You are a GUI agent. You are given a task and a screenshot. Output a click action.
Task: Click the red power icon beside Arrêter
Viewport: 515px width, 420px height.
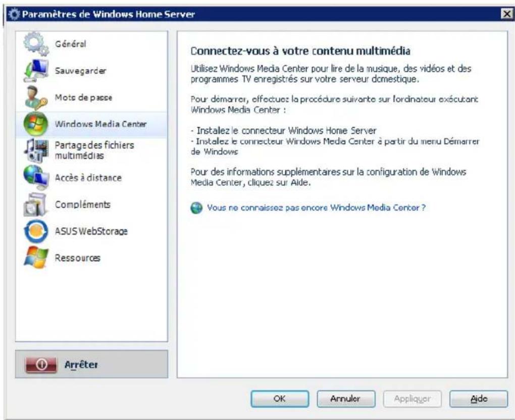(41, 364)
